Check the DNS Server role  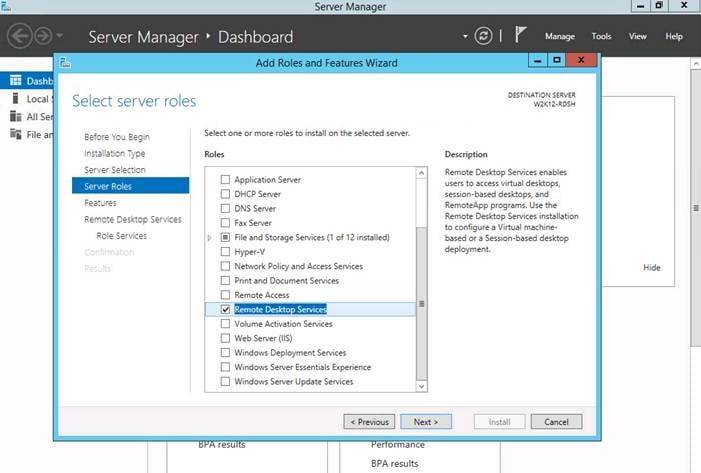click(x=225, y=208)
